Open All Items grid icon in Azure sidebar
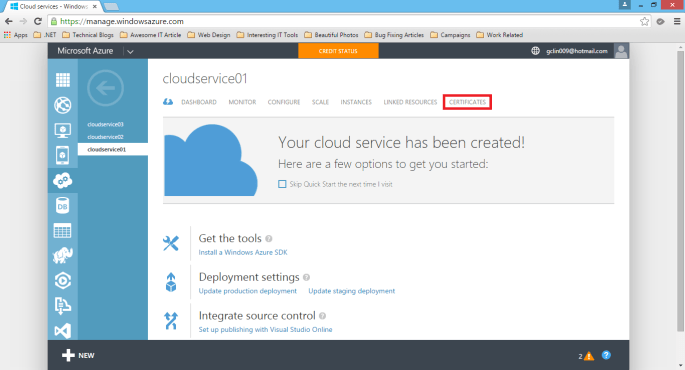This screenshot has width=685, height=370. (x=62, y=80)
